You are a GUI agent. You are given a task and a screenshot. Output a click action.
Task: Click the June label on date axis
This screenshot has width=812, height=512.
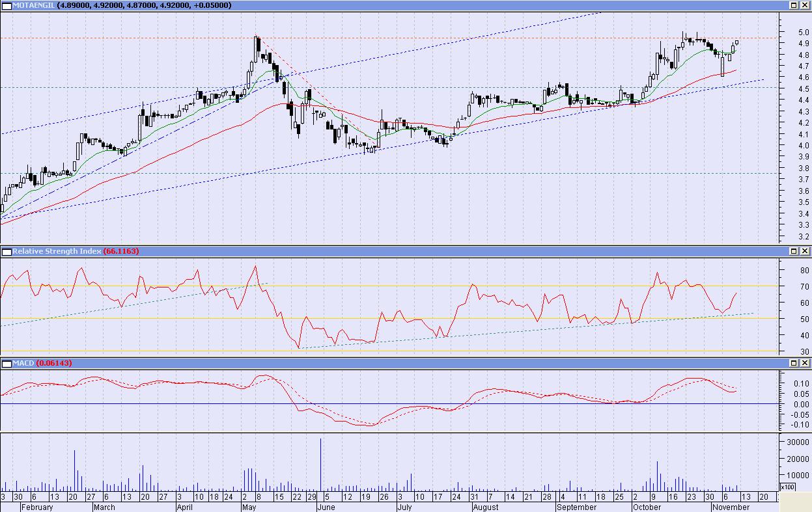(x=326, y=507)
